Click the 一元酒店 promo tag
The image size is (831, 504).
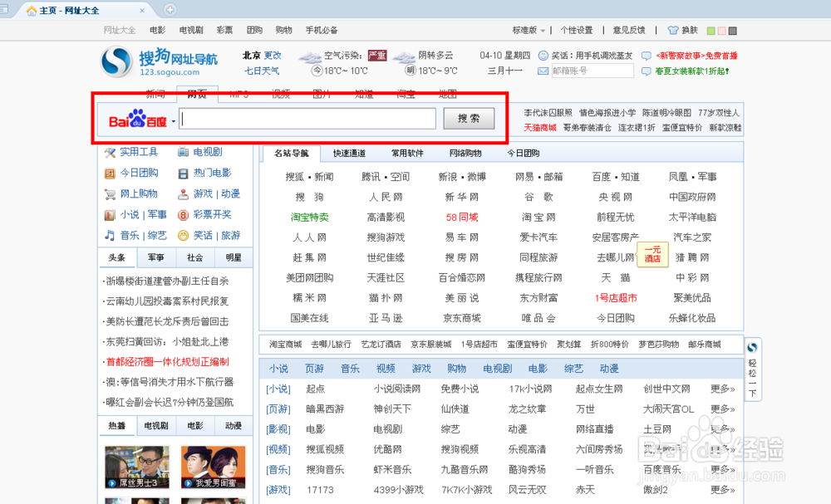(652, 254)
